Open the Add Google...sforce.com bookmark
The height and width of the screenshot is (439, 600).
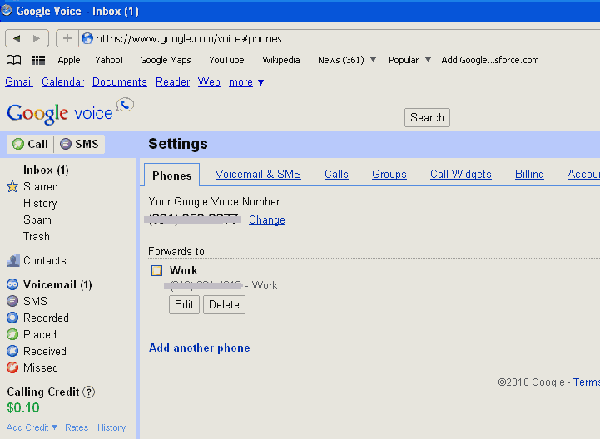pos(490,60)
